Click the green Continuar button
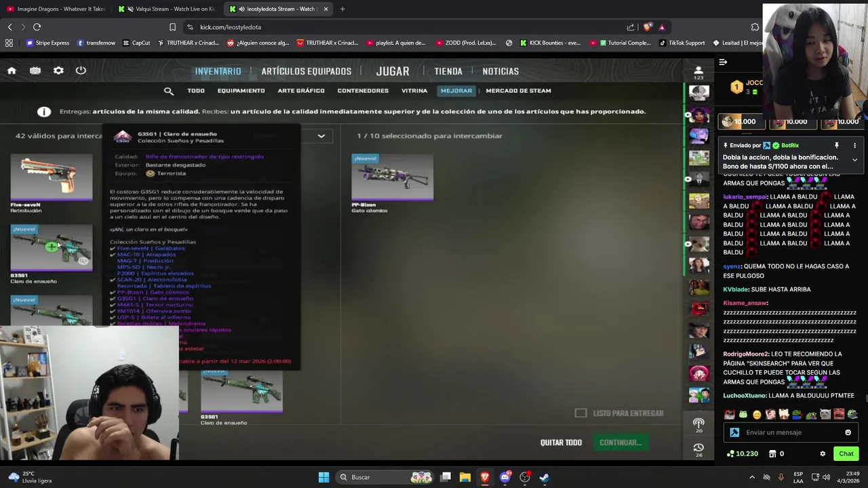Image resolution: width=868 pixels, height=488 pixels. [620, 443]
